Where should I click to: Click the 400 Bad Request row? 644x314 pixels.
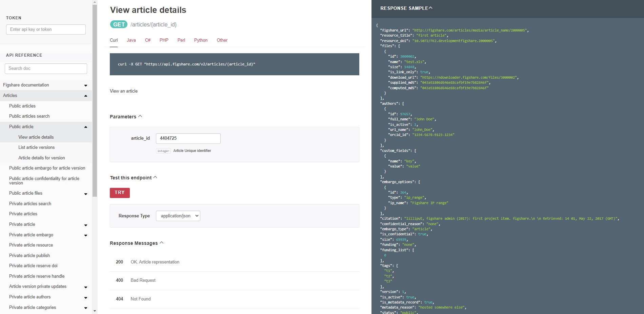235,280
